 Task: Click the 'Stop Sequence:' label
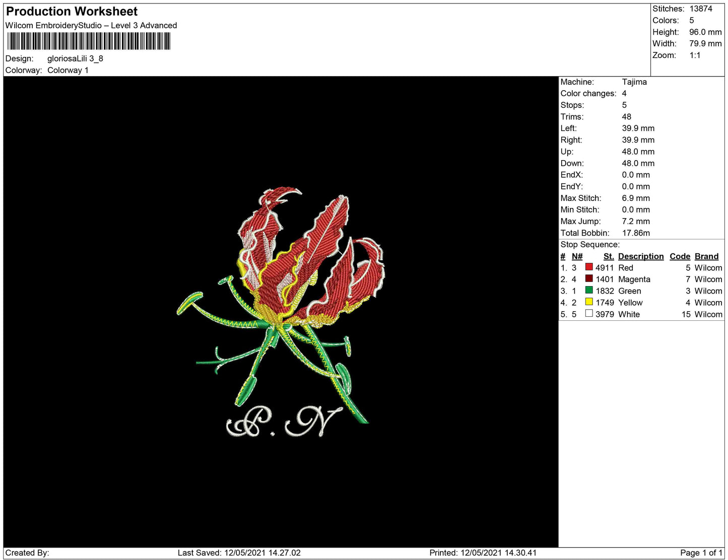pos(590,244)
